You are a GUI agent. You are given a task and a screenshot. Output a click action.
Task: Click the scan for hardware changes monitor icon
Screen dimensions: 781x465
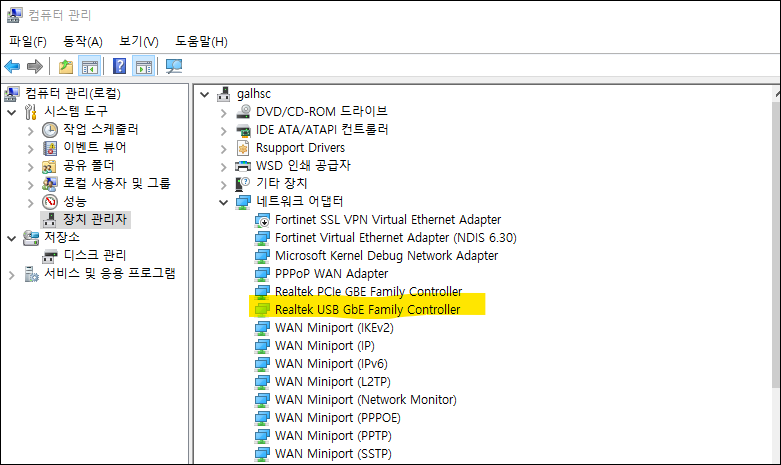pyautogui.click(x=174, y=67)
